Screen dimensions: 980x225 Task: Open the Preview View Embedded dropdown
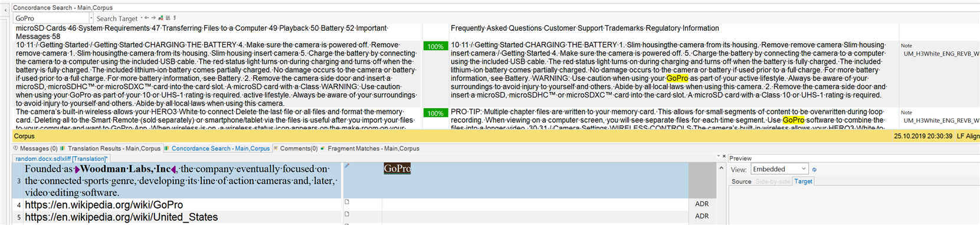pos(779,169)
